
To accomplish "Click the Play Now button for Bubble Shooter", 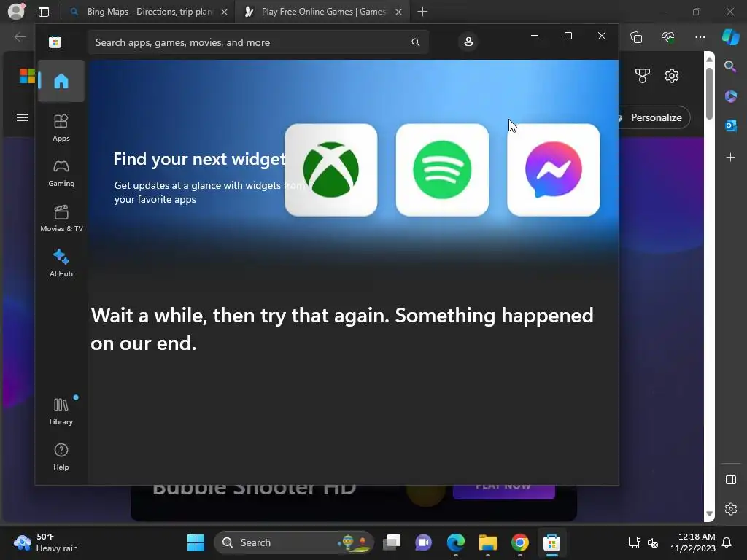I will pyautogui.click(x=503, y=491).
